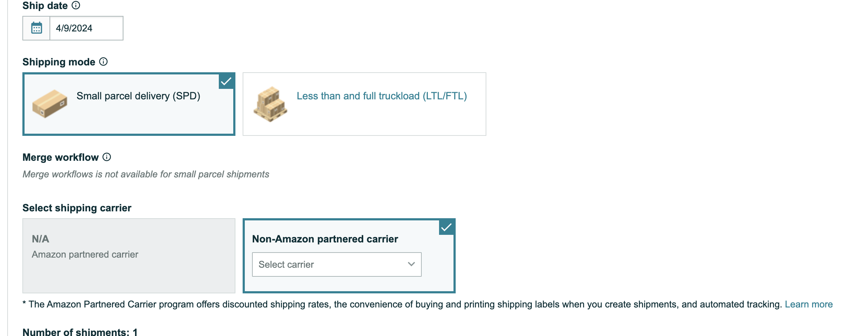Click the Merge workflow info icon
The width and height of the screenshot is (868, 336).
[107, 157]
